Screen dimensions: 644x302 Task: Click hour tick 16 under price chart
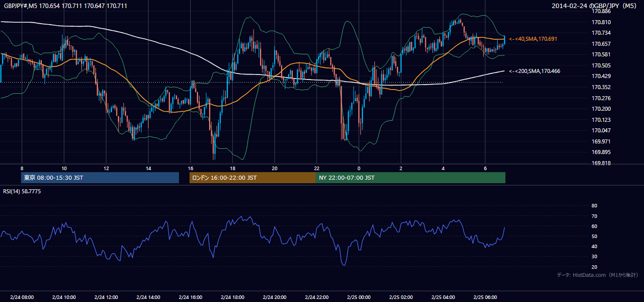[x=190, y=168]
